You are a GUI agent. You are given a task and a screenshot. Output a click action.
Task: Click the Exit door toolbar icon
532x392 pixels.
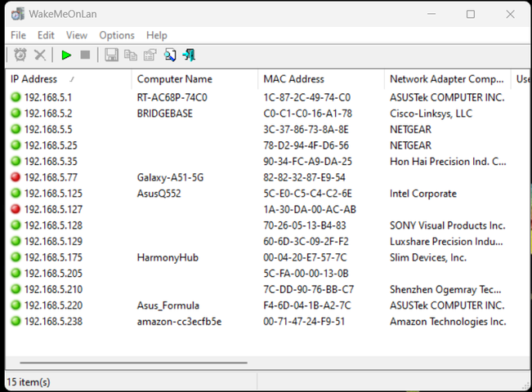[189, 55]
